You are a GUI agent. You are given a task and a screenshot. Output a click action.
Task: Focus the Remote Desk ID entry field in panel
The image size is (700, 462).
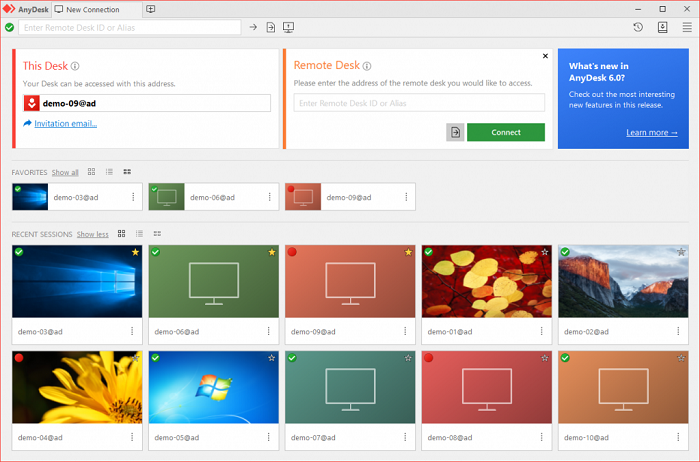[x=419, y=103]
